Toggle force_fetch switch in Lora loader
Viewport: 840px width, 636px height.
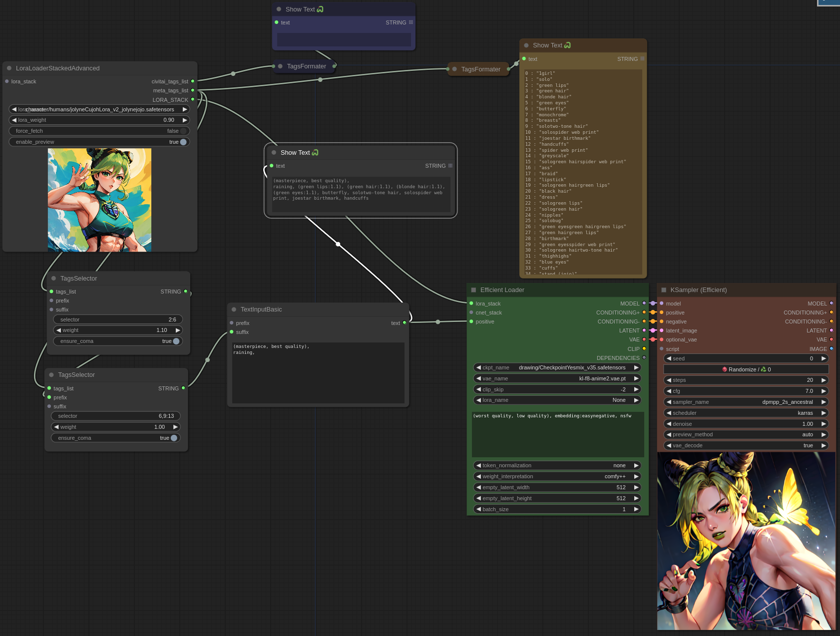[183, 131]
